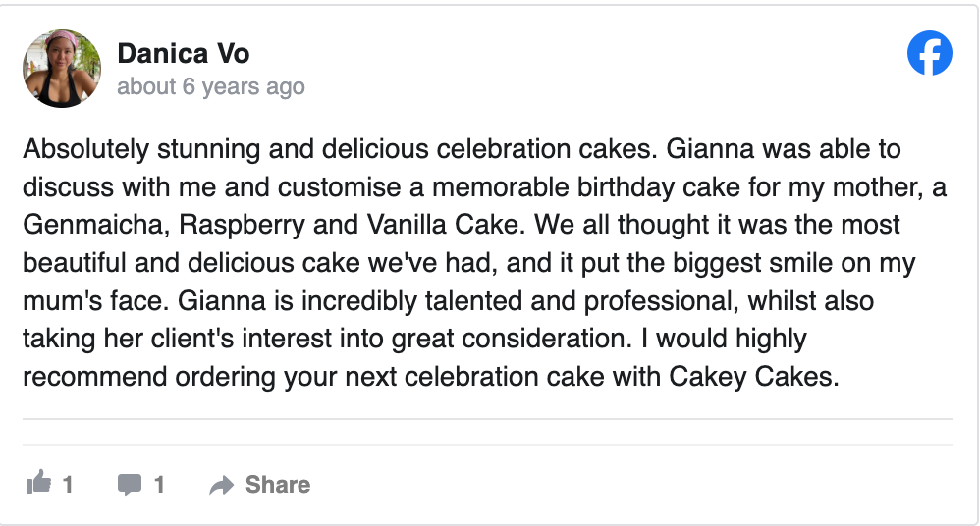Click the Share arrow icon

222,485
